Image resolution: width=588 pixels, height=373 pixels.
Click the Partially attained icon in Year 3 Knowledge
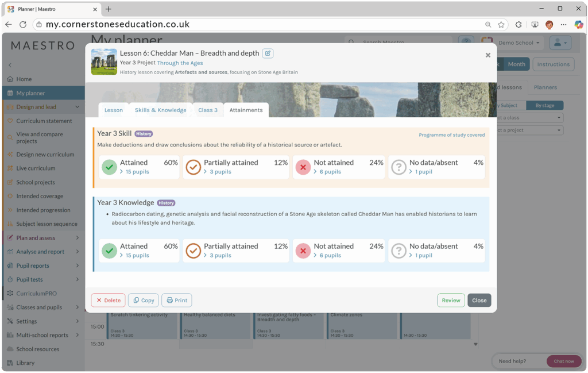194,251
